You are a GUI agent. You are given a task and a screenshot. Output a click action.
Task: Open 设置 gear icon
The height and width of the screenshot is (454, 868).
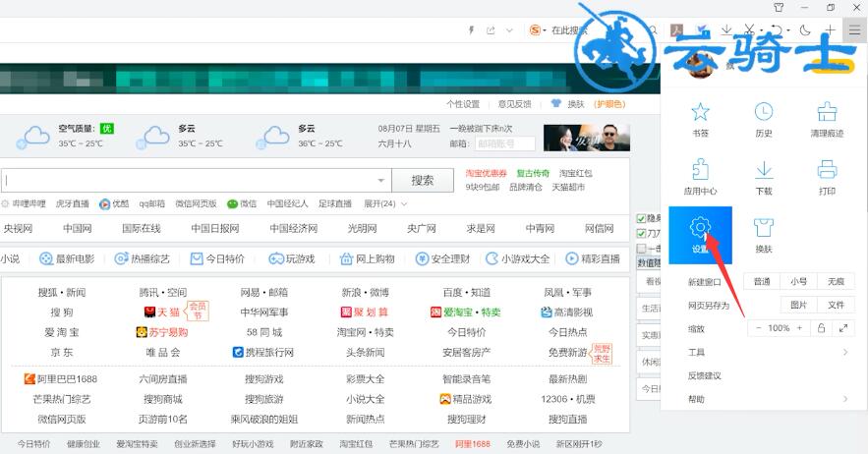click(x=700, y=227)
